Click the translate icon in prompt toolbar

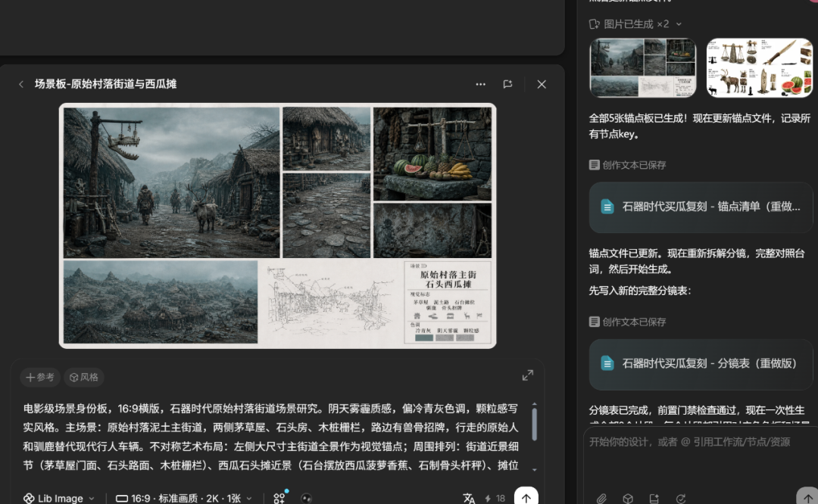click(469, 498)
